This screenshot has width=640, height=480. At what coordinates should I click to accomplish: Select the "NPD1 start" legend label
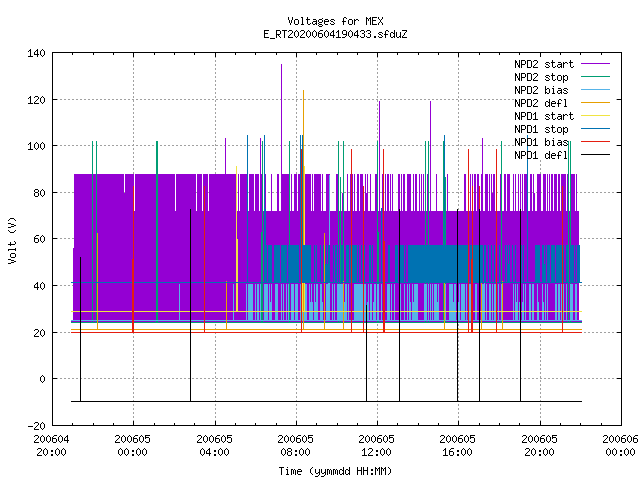click(x=544, y=116)
